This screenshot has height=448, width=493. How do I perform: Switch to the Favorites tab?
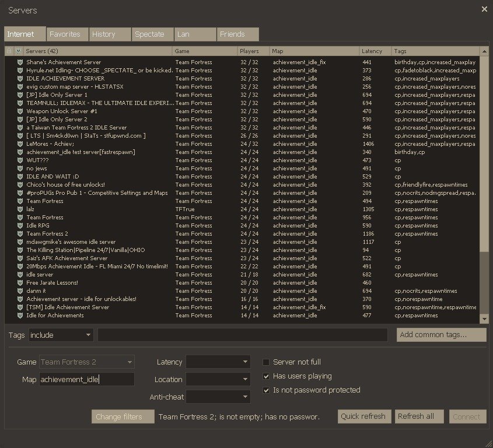[x=68, y=34]
